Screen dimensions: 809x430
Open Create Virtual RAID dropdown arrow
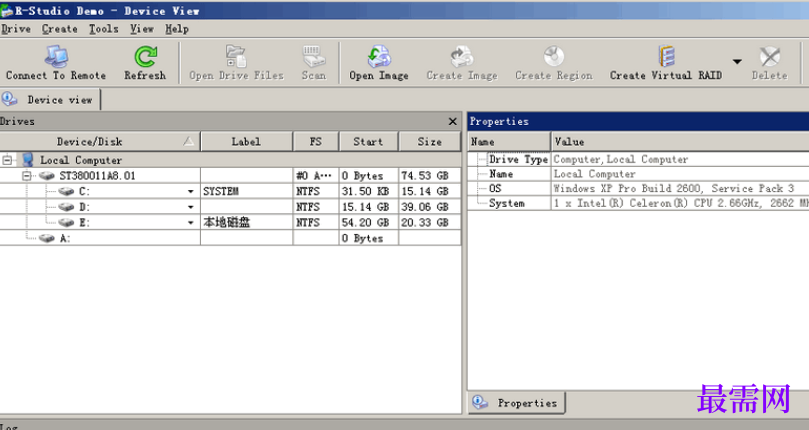(x=737, y=61)
